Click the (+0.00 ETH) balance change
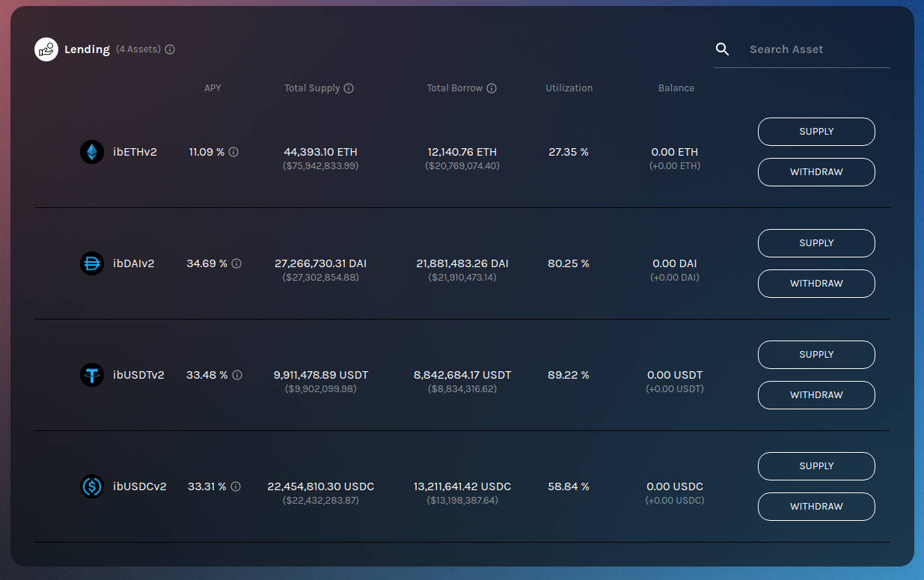 pyautogui.click(x=675, y=166)
